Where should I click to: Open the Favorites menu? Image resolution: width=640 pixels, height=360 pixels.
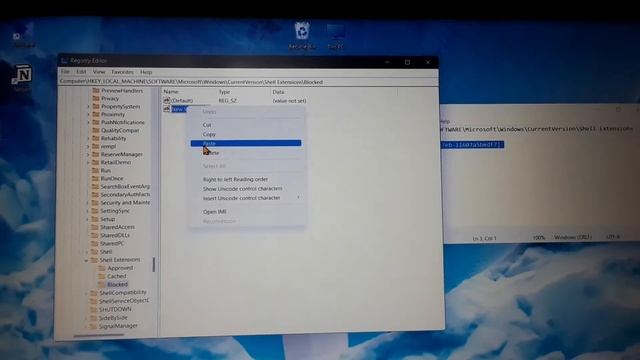coord(122,72)
